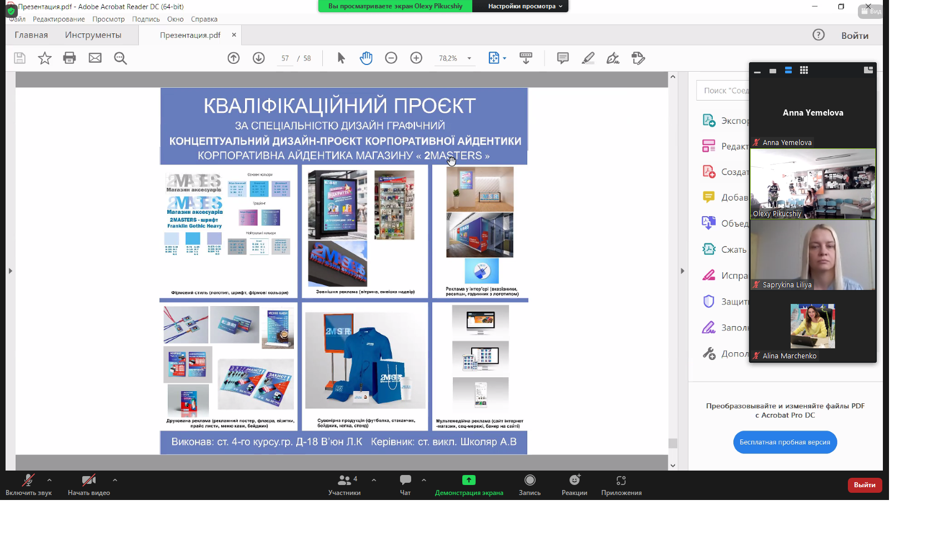Switch to Инструменты tab
The height and width of the screenshot is (560, 939).
coord(93,35)
